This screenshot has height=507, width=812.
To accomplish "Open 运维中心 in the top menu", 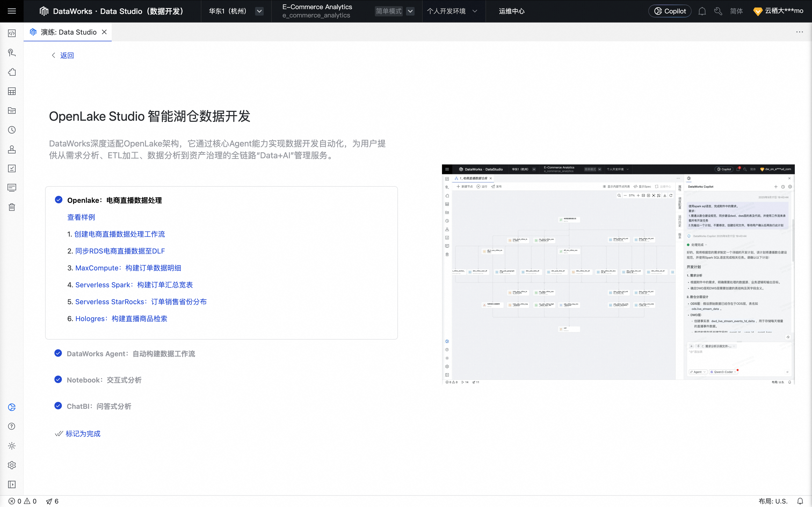I will point(511,11).
